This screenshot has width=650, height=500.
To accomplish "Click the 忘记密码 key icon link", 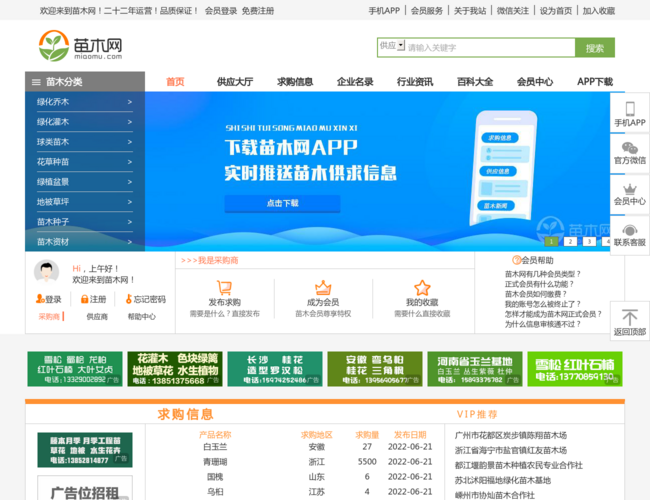I will (x=146, y=299).
